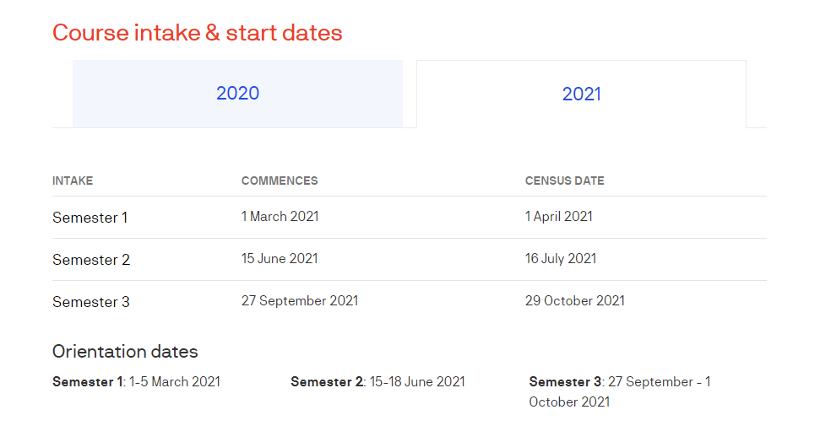Select the Semester 1 intake row label

(90, 217)
